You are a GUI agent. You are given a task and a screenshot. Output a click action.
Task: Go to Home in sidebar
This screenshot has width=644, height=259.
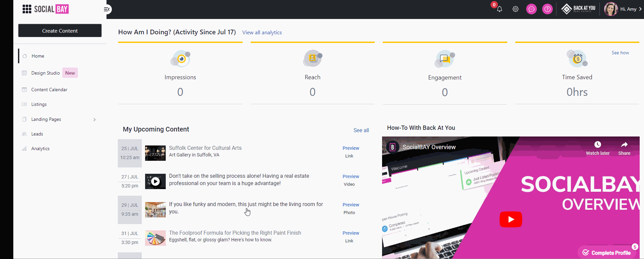38,56
